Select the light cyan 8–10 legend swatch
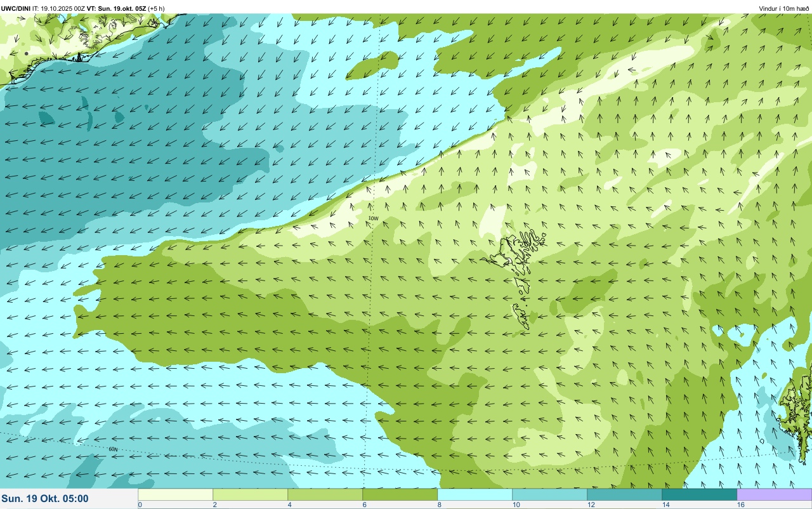The image size is (812, 509). 475,494
